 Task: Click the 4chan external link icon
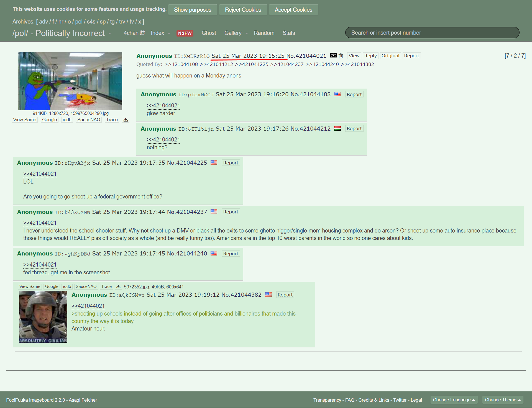coord(143,33)
